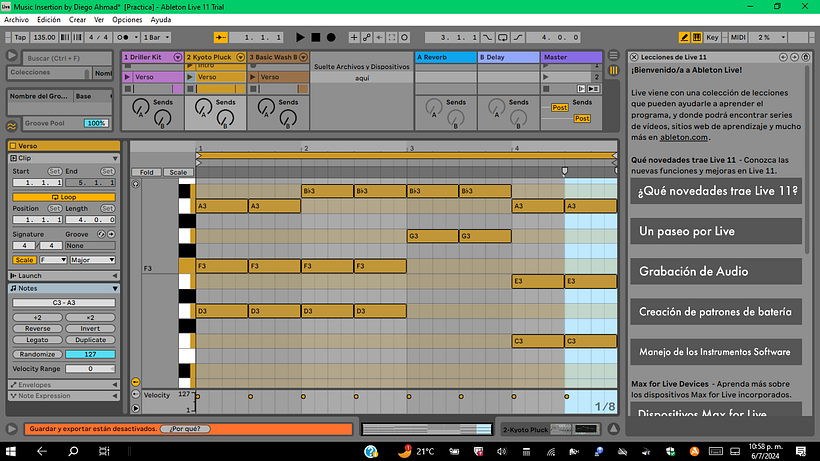
Task: Adjust Send B knob on Kyoto Pluck
Action: click(225, 119)
